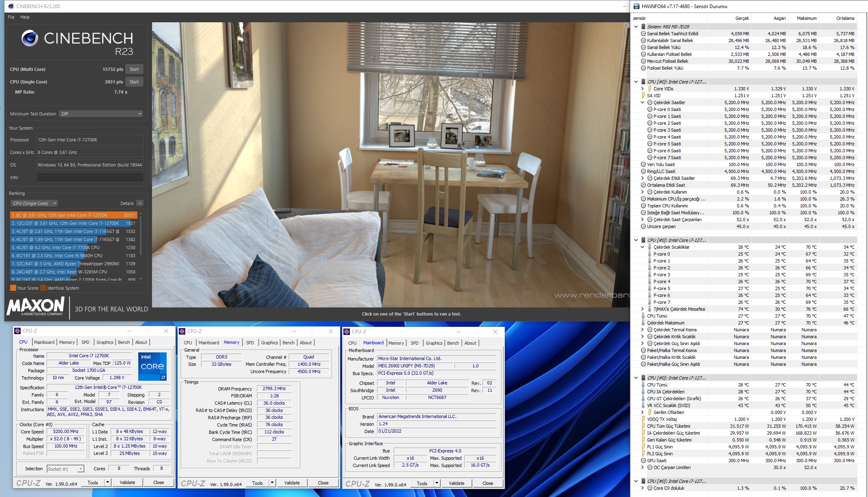Image resolution: width=868 pixels, height=497 pixels.
Task: Click Tools button in Mainboard CPU-Z window
Action: [x=422, y=483]
